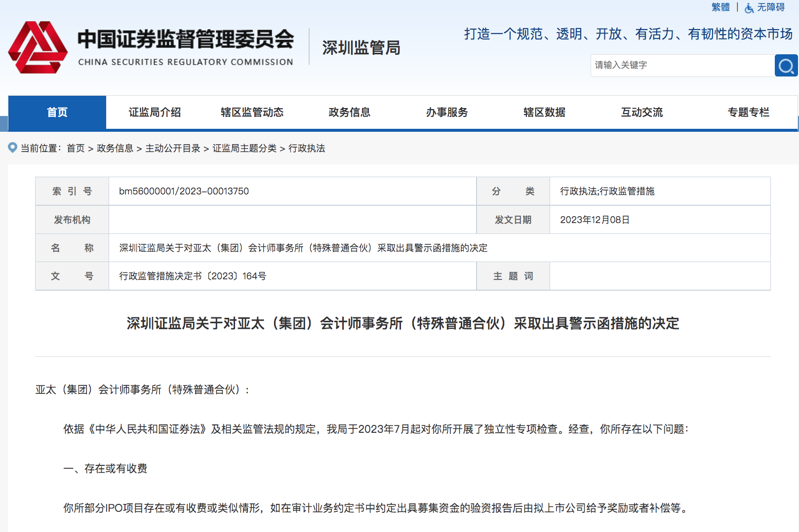
Task: Click 首页 in the breadcrumb trail
Action: coord(76,148)
